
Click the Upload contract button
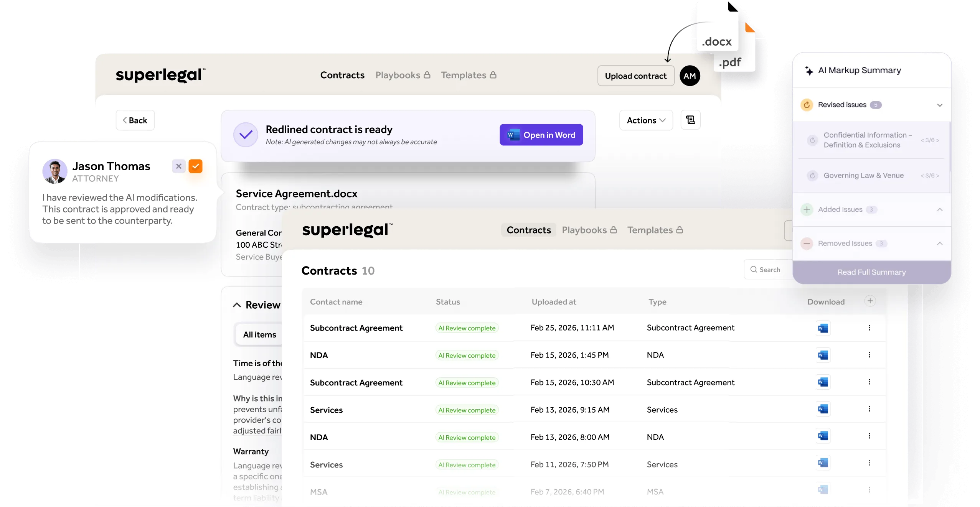pyautogui.click(x=635, y=76)
